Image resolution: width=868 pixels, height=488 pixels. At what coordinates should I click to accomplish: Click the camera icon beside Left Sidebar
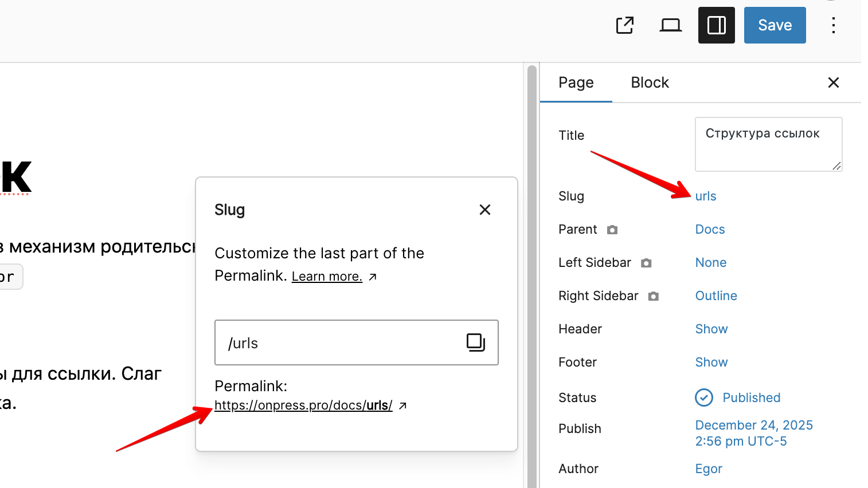pyautogui.click(x=646, y=263)
